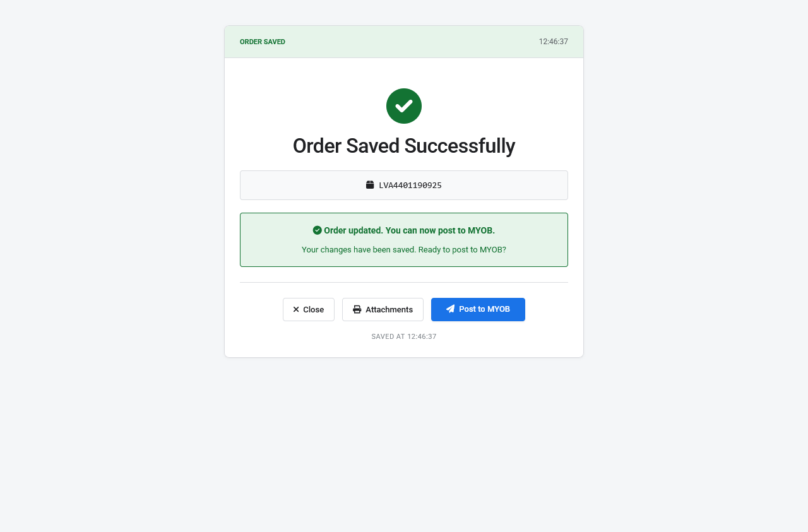Click the Attachments label text
Image resolution: width=808 pixels, height=532 pixels.
[x=389, y=310]
